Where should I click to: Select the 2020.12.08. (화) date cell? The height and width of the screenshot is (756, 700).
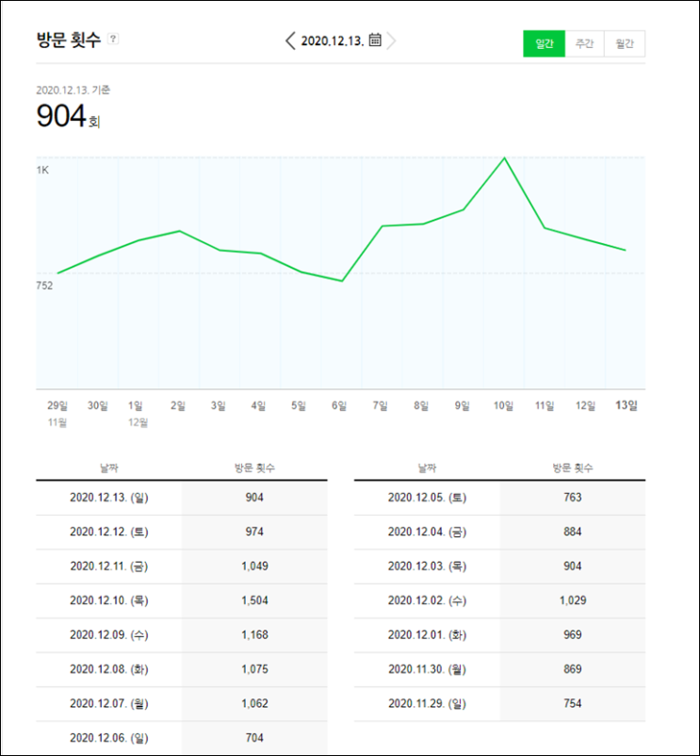[x=109, y=669]
